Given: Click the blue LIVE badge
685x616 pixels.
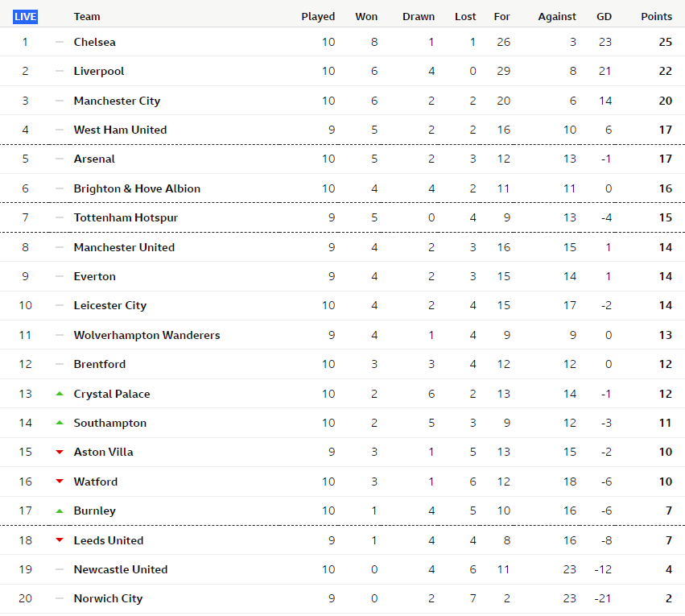Looking at the screenshot, I should point(25,17).
